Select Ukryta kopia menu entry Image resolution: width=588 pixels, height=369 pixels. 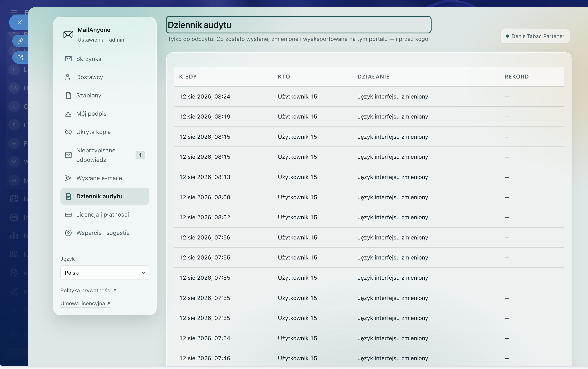coord(105,132)
